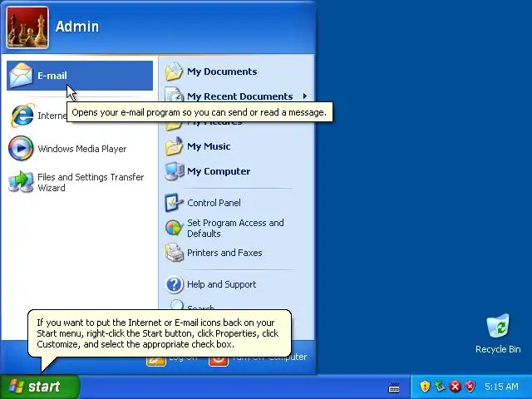This screenshot has width=532, height=399.
Task: Choose Set Program Access and Defaults text
Action: click(235, 228)
